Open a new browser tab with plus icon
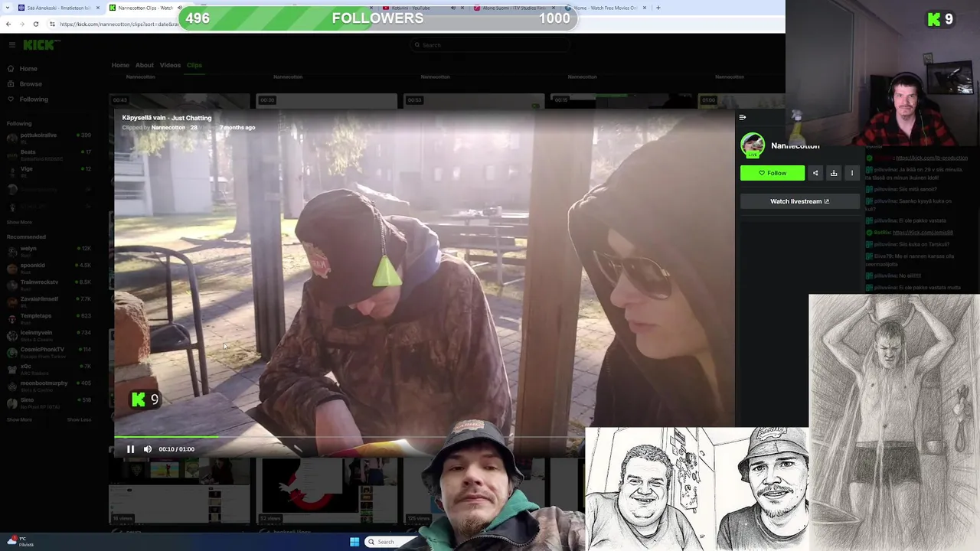This screenshot has height=551, width=980. point(658,8)
